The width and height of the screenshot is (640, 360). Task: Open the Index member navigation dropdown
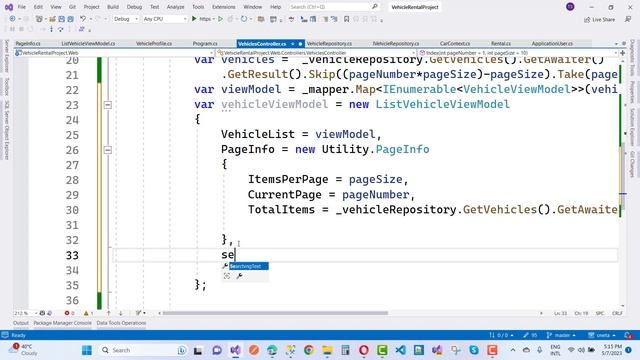point(518,53)
